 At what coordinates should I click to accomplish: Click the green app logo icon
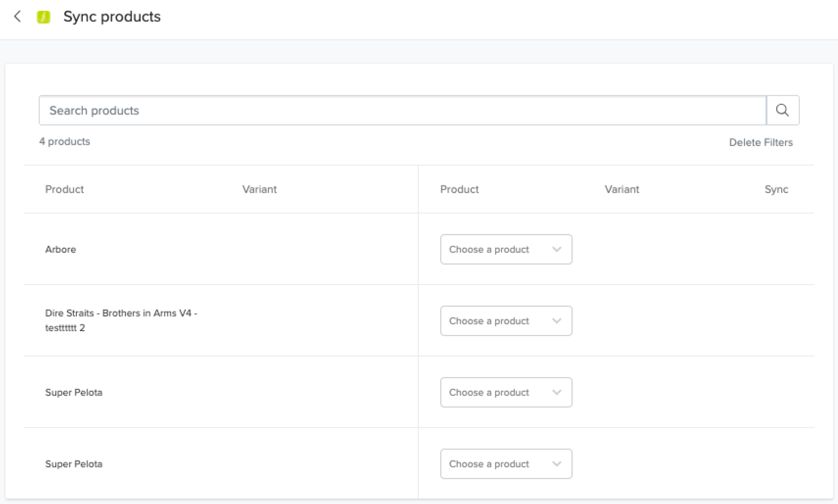tap(44, 17)
